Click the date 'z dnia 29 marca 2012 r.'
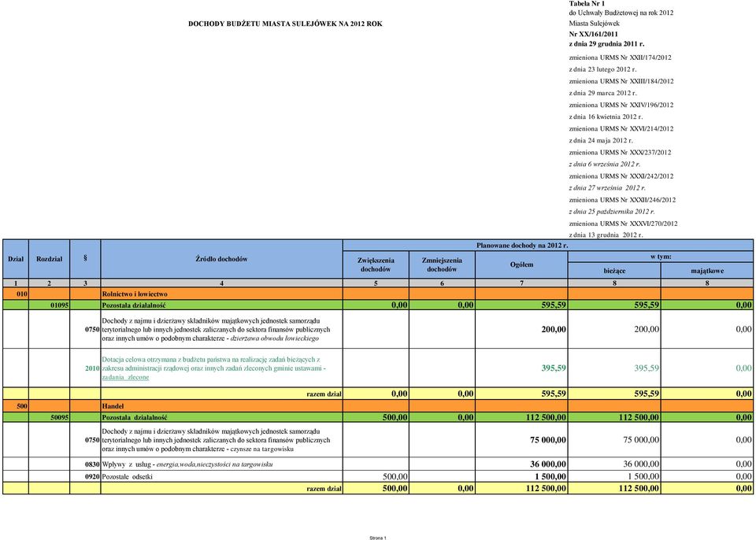 tap(602, 93)
